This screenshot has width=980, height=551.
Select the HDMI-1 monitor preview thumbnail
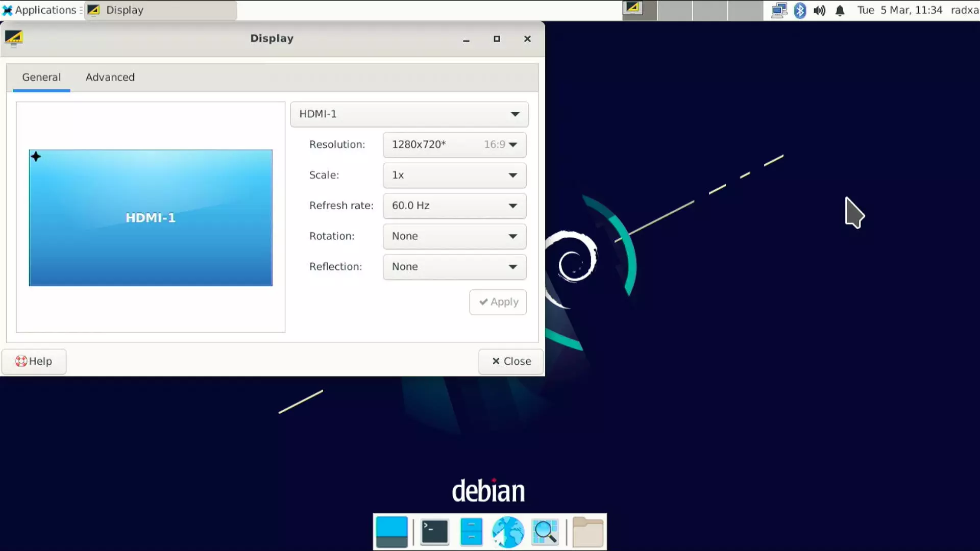point(151,218)
